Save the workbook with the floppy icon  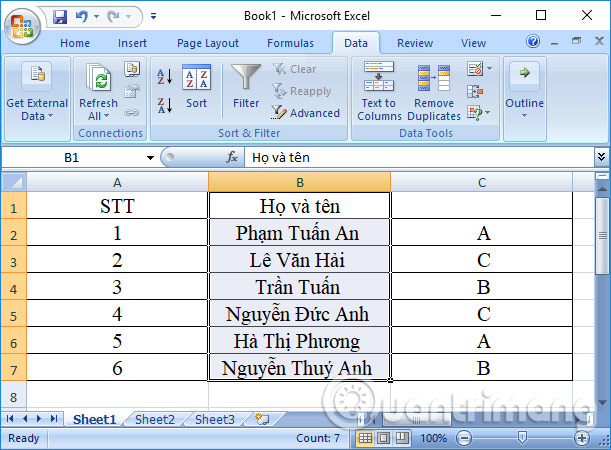pos(60,16)
